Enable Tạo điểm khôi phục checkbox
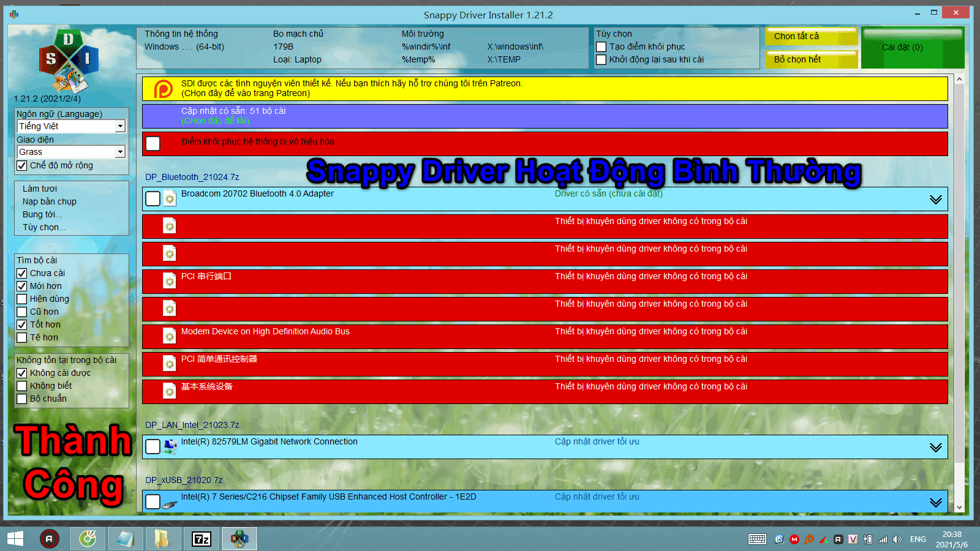 click(x=601, y=47)
